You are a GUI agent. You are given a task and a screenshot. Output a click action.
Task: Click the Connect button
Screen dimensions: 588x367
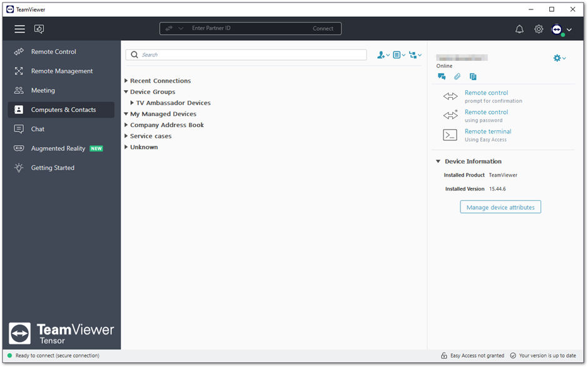(323, 29)
